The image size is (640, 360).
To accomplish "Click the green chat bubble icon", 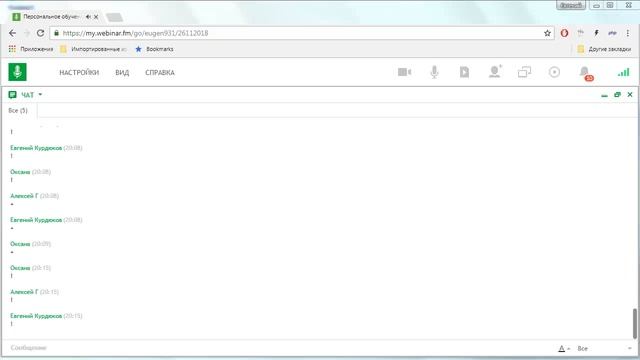I will tap(13, 95).
